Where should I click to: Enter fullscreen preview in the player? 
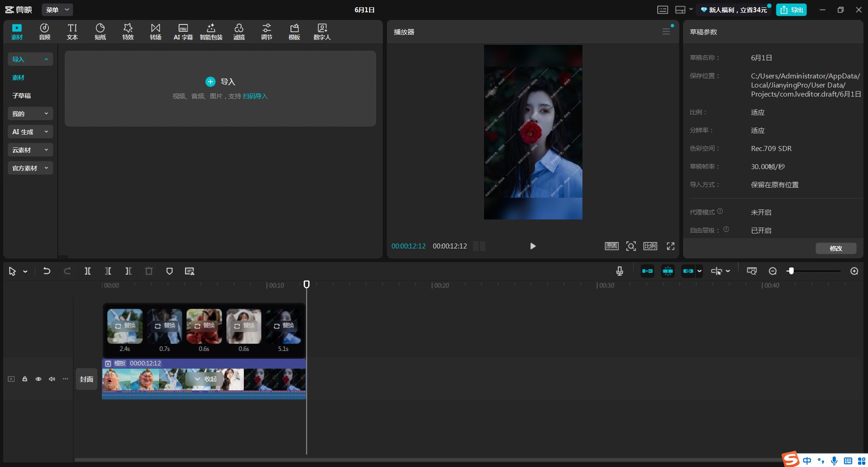click(x=671, y=246)
